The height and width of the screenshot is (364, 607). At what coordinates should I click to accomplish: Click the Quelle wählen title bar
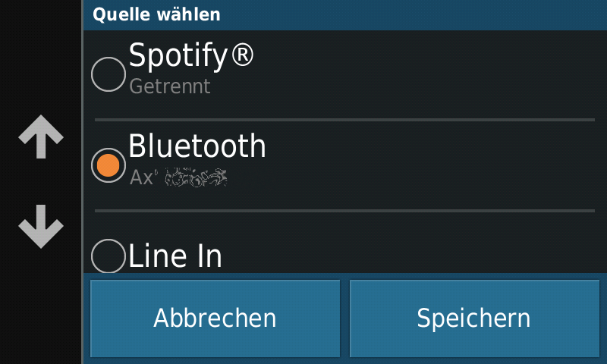pyautogui.click(x=344, y=14)
